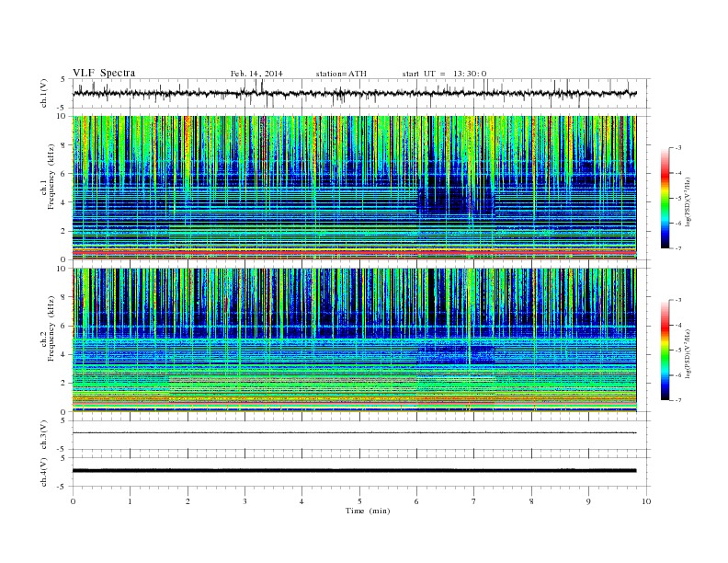Viewport: 728px width, 563px height.
Task: Click time axis tick label '2'
Action: pos(188,501)
